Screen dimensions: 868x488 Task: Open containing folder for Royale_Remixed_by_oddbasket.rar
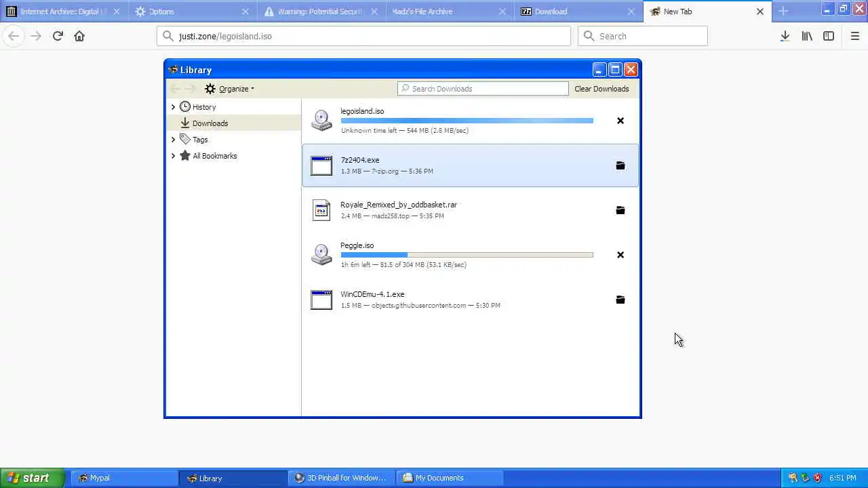(620, 210)
